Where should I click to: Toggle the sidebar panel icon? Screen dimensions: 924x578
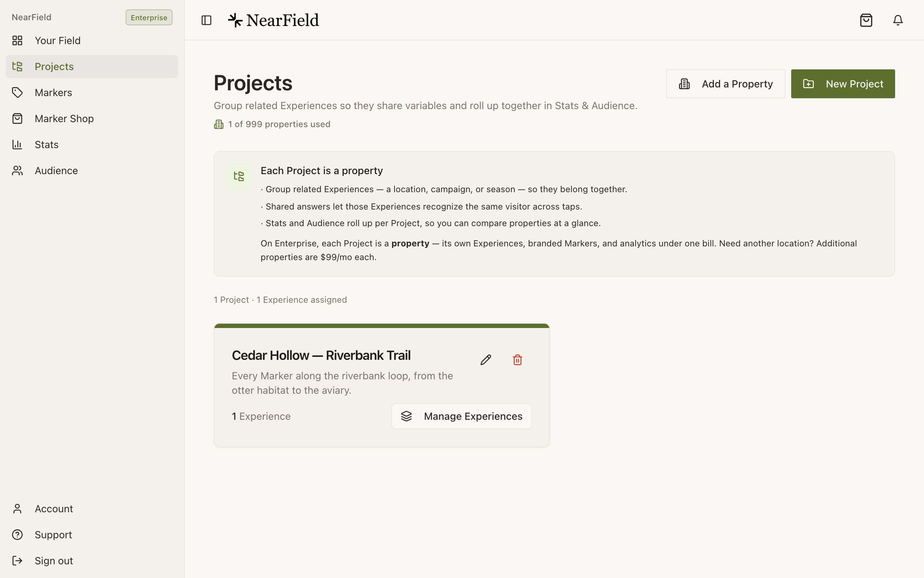pos(206,20)
